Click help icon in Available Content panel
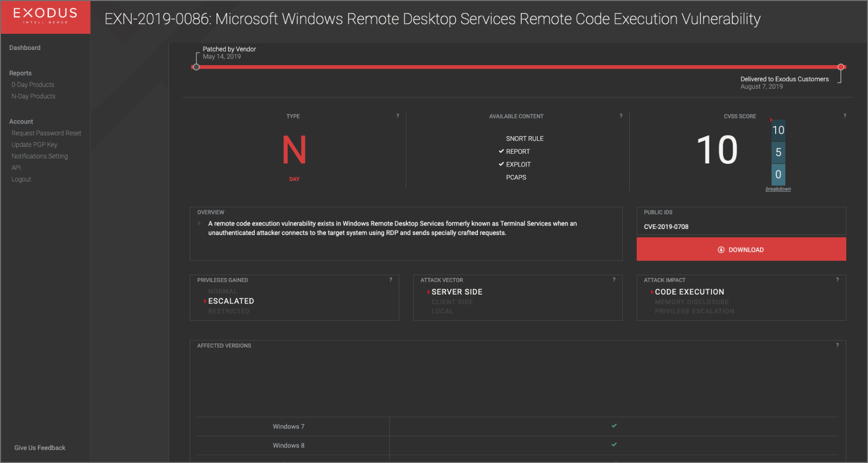Image resolution: width=868 pixels, height=463 pixels. click(x=621, y=116)
